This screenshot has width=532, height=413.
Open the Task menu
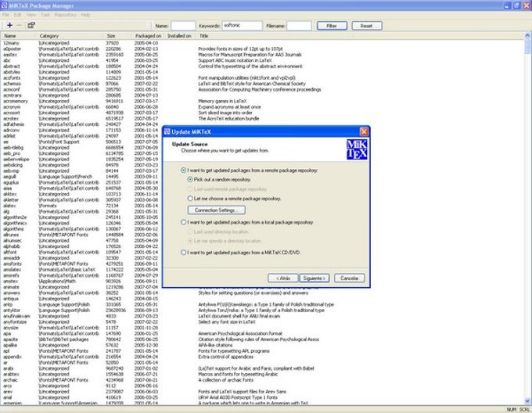coord(45,15)
